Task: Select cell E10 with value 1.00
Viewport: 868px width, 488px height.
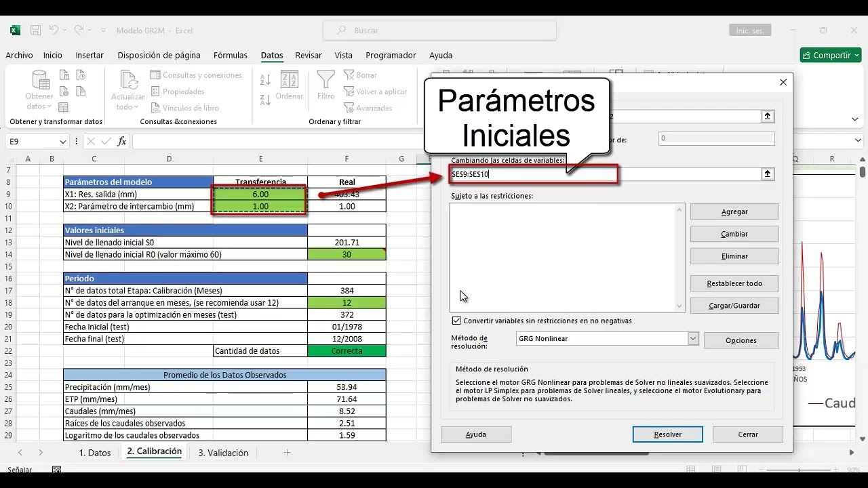Action: click(x=260, y=206)
